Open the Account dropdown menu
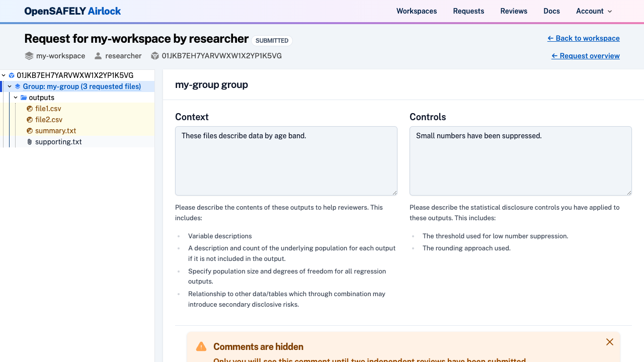The height and width of the screenshot is (362, 644). (594, 11)
